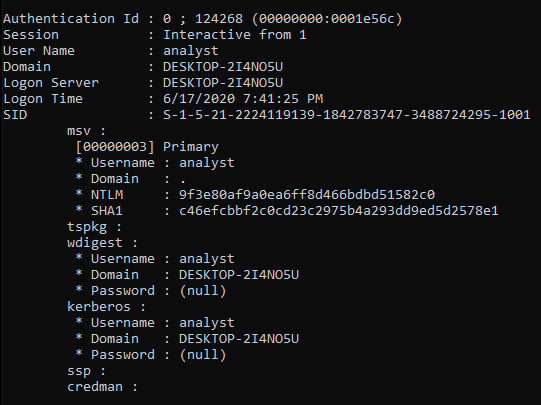Click the SID value string
541x405 pixels.
click(x=346, y=115)
